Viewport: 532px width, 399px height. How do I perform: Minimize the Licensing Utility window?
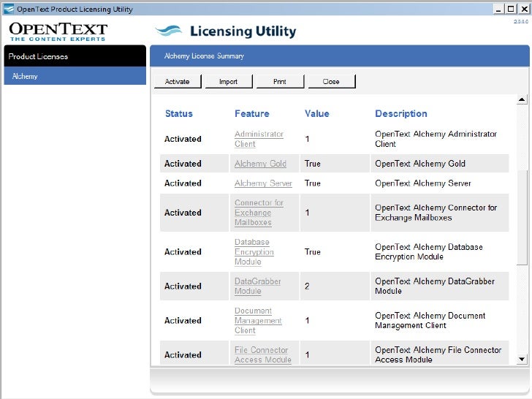[498, 9]
